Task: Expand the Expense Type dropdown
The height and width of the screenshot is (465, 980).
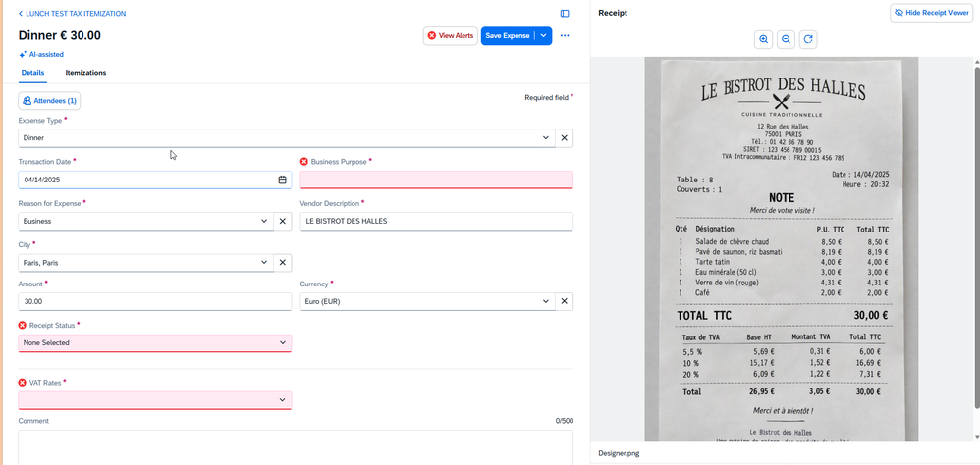Action: 546,138
